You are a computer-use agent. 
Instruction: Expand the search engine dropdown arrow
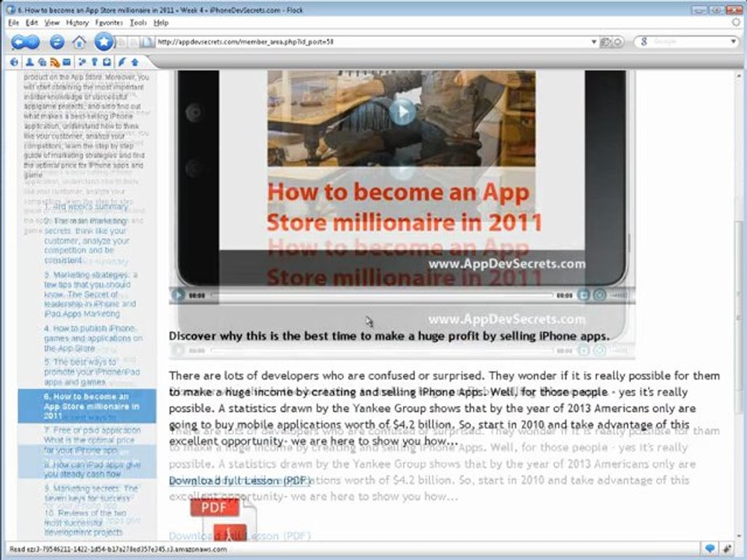coord(733,42)
